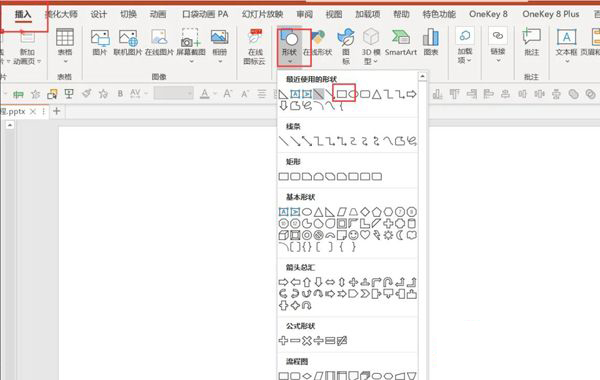Click the 文本框 text box icon

pyautogui.click(x=566, y=38)
